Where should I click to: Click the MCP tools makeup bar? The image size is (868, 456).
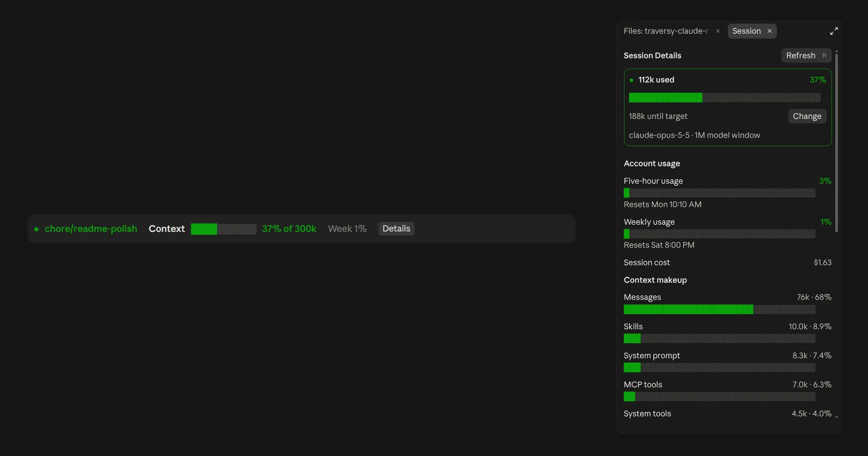tap(720, 397)
